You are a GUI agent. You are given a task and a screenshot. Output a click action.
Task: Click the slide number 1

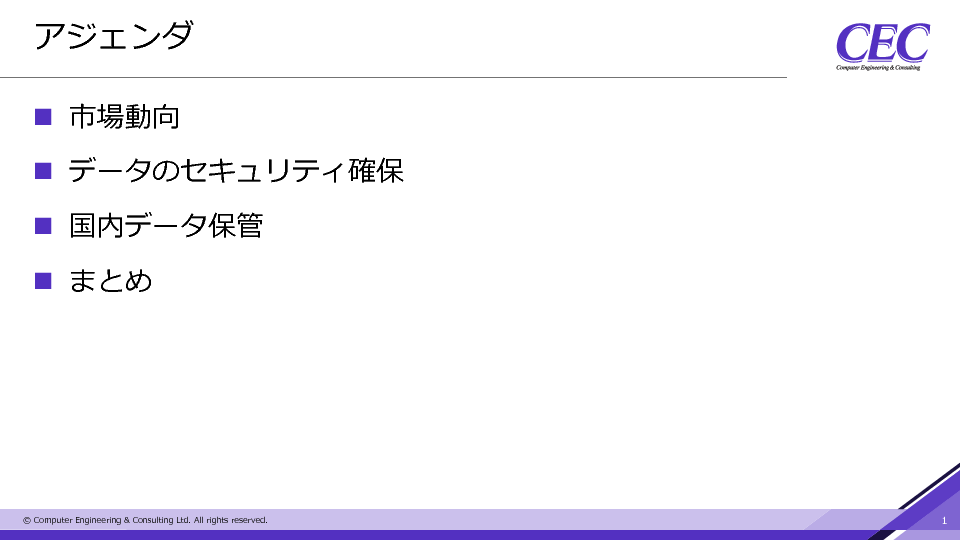944,520
